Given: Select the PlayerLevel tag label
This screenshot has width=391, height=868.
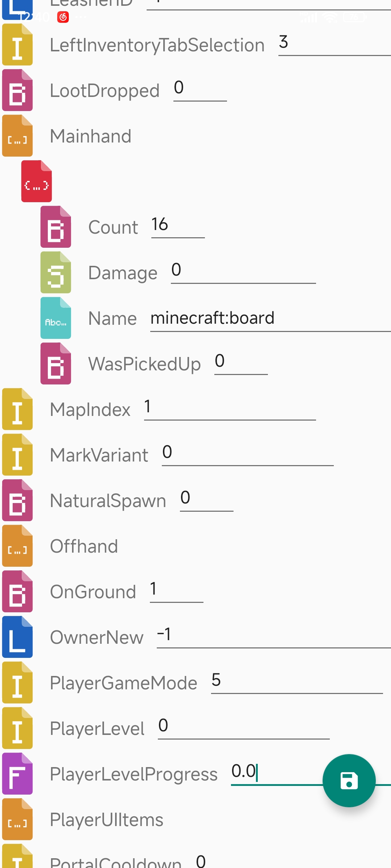Looking at the screenshot, I should pyautogui.click(x=97, y=729).
